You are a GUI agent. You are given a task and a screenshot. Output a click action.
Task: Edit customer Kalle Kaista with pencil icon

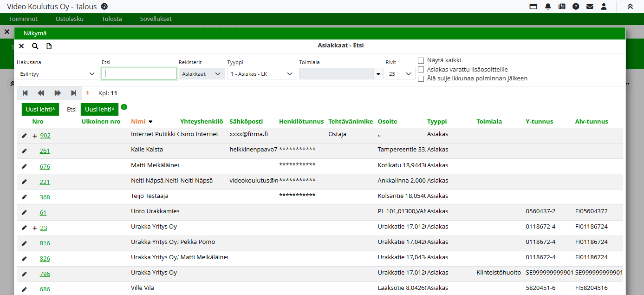coord(24,151)
